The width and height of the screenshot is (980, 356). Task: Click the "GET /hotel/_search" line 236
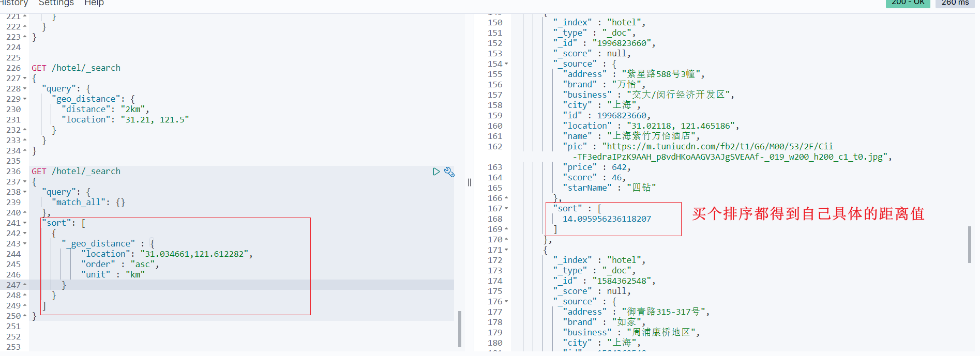click(76, 171)
